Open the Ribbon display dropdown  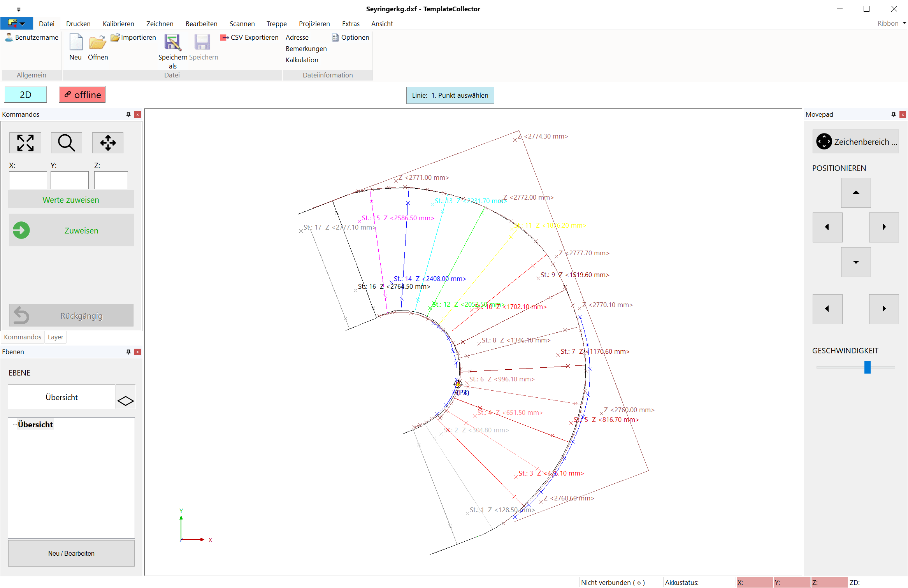point(904,23)
